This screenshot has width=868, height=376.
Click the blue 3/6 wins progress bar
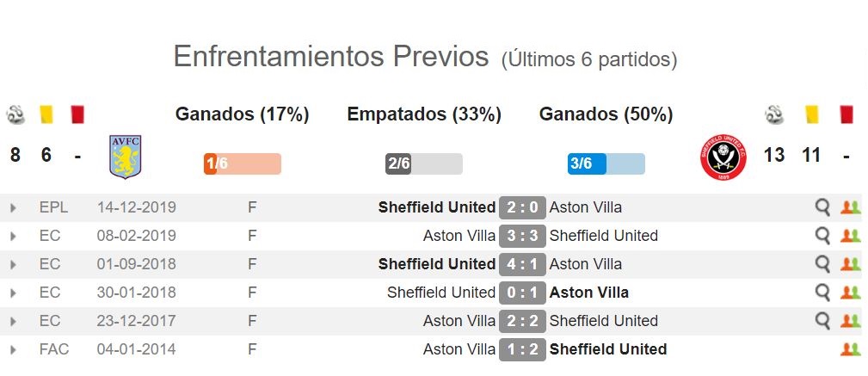click(606, 164)
